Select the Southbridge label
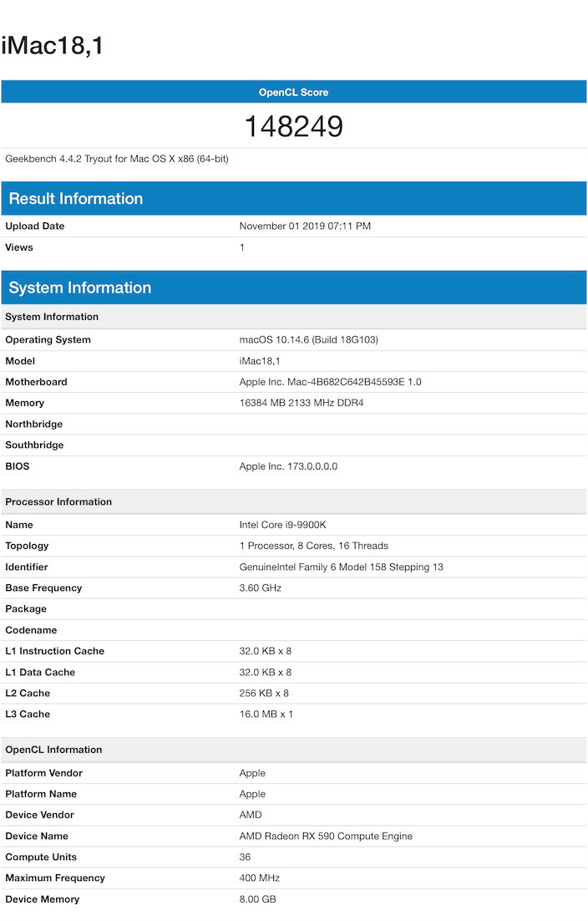 (x=34, y=445)
